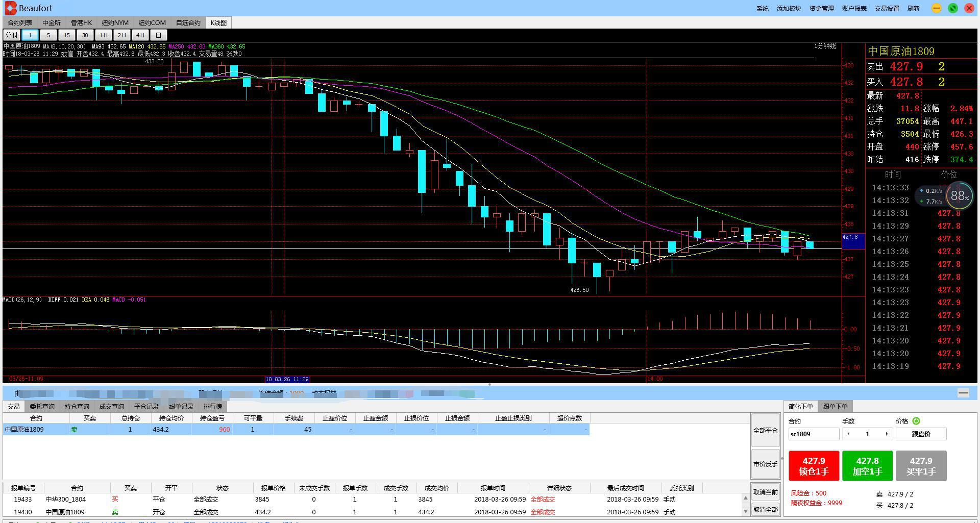
Task: Click the 427.8 current price axis marker
Action: 853,241
